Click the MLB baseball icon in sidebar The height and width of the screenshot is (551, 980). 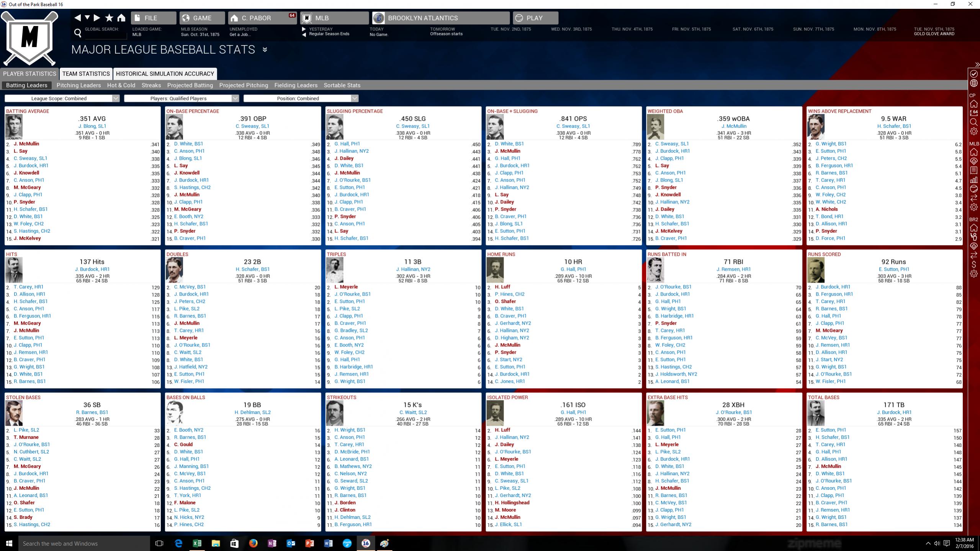(x=974, y=189)
